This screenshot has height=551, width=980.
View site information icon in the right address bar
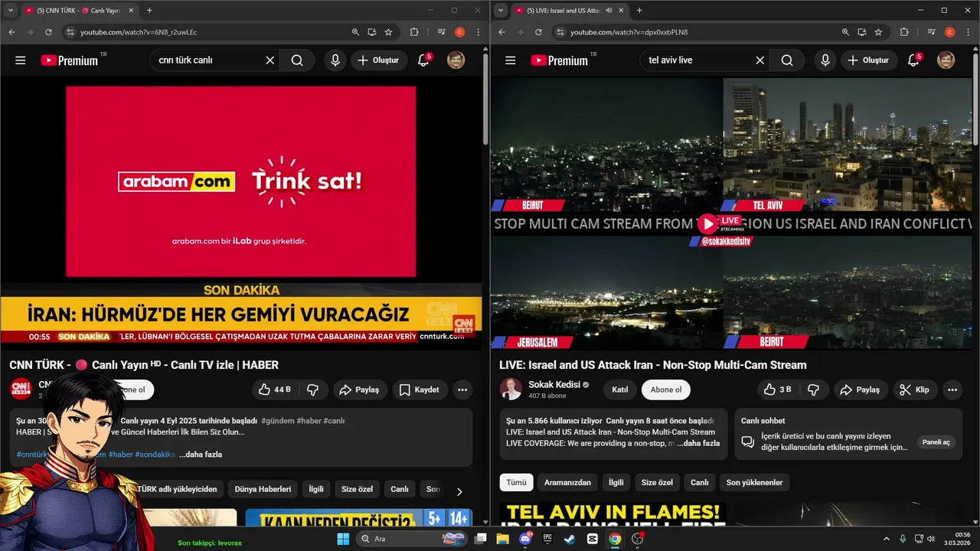pyautogui.click(x=560, y=32)
